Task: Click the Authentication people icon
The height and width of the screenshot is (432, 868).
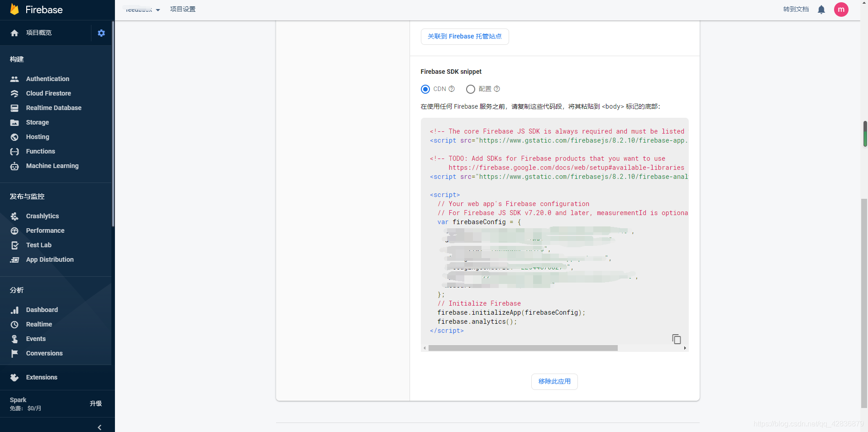Action: point(14,79)
